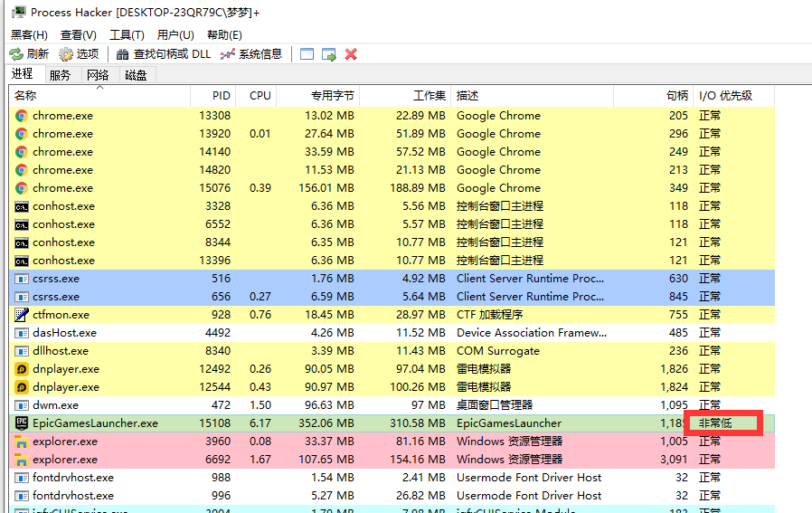Screen dimensions: 812x513
Task: Open the Users (用户) menu
Action: pos(175,34)
